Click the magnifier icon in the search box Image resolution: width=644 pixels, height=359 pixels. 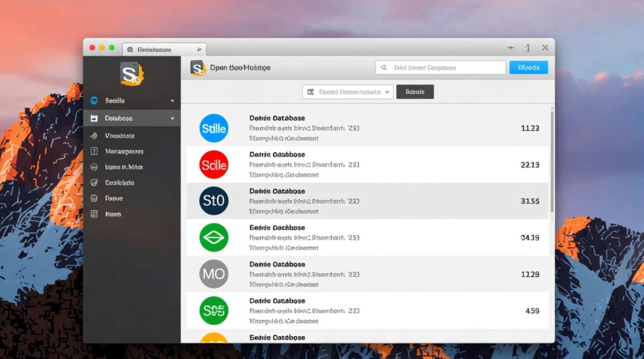click(384, 68)
